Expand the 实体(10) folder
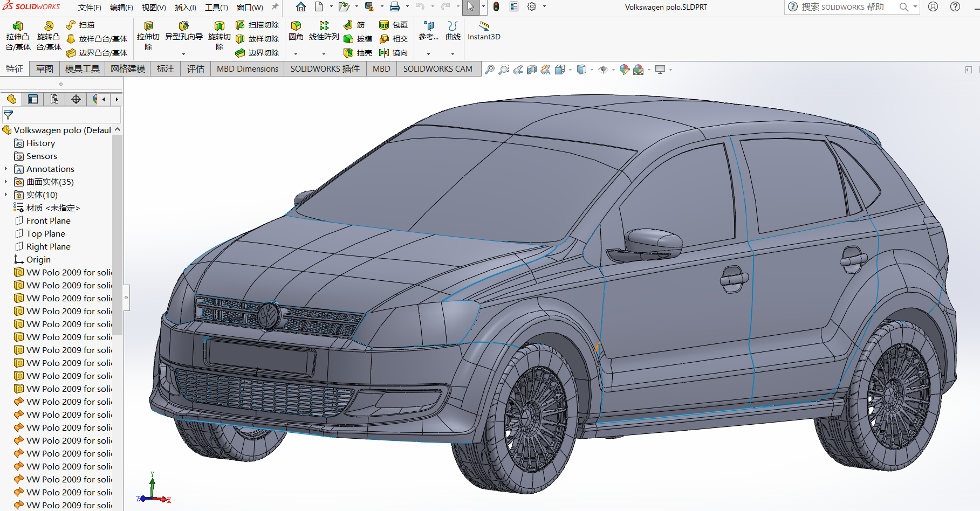980x511 pixels. coord(6,195)
